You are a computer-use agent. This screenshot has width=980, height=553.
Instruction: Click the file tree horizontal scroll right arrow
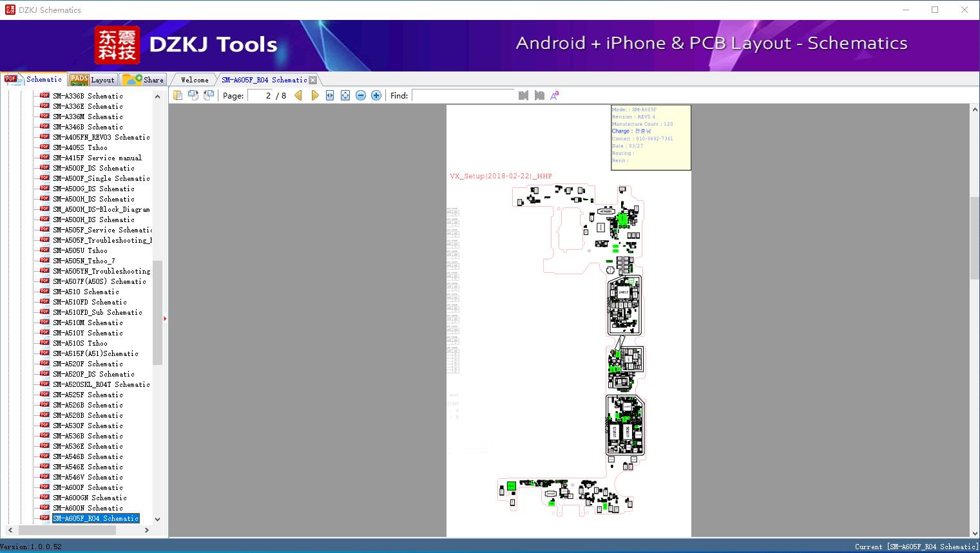click(x=147, y=530)
